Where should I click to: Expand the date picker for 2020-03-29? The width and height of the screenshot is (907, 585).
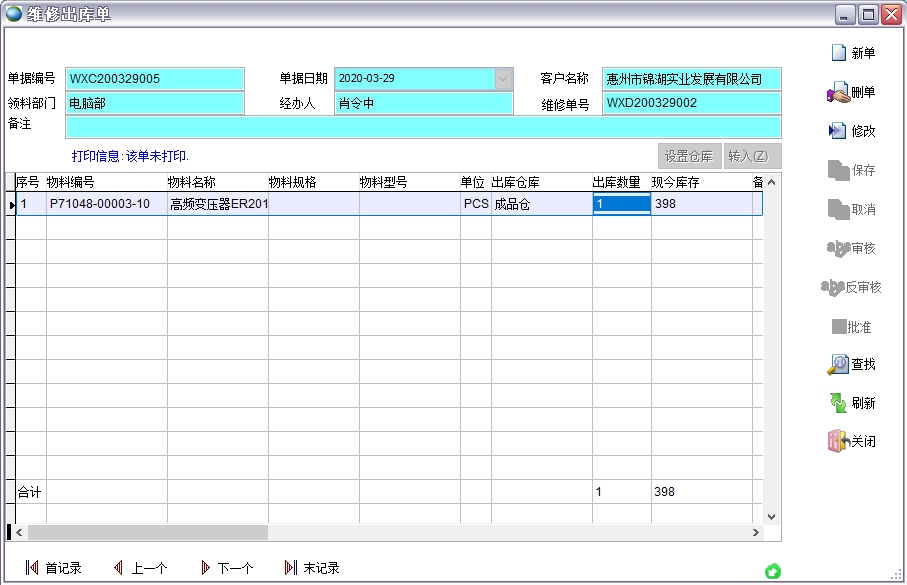click(x=502, y=77)
